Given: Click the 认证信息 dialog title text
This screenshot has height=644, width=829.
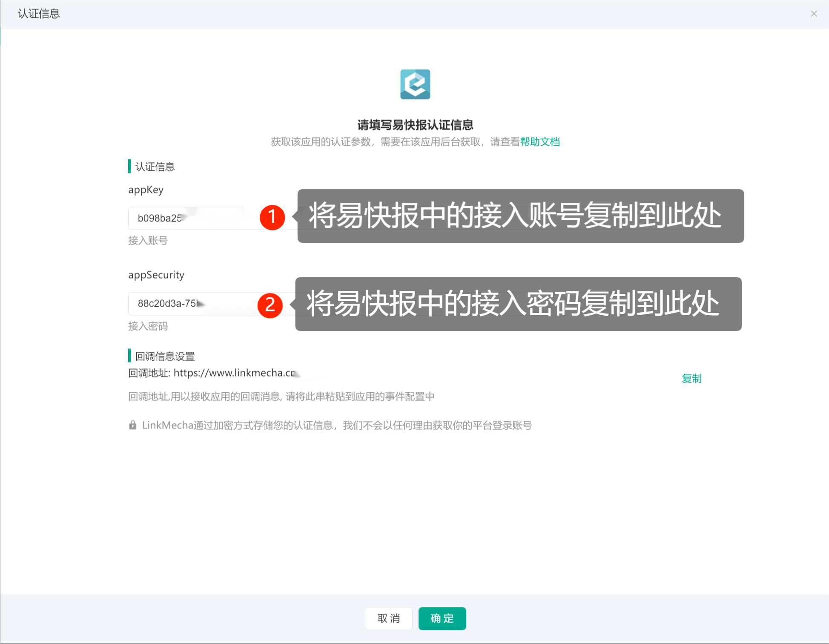Looking at the screenshot, I should (39, 14).
